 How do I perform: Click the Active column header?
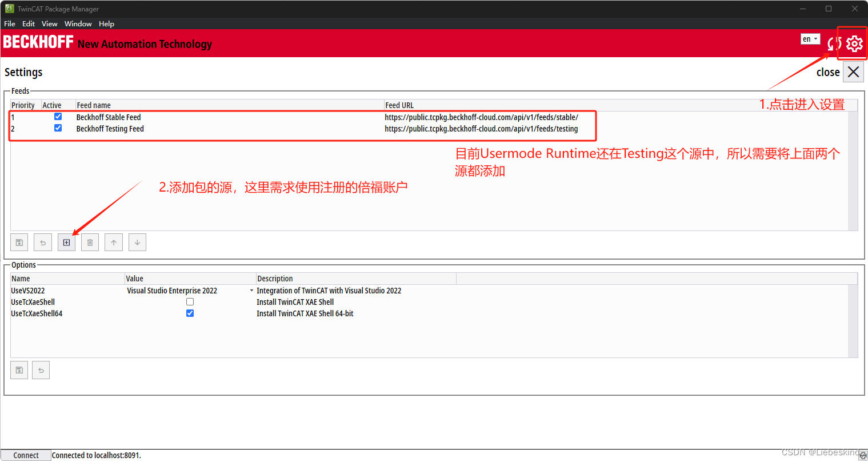(58, 105)
